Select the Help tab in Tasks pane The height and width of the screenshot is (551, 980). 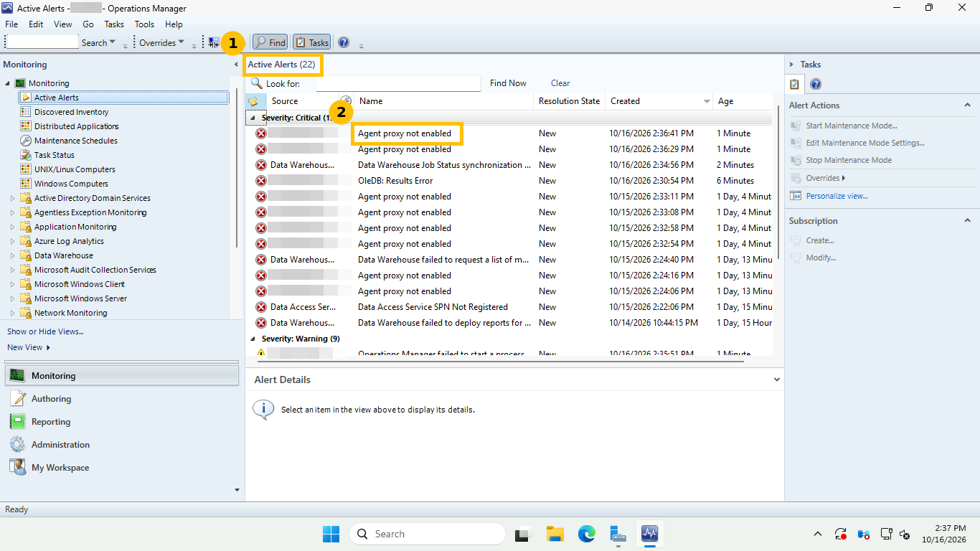tap(816, 84)
